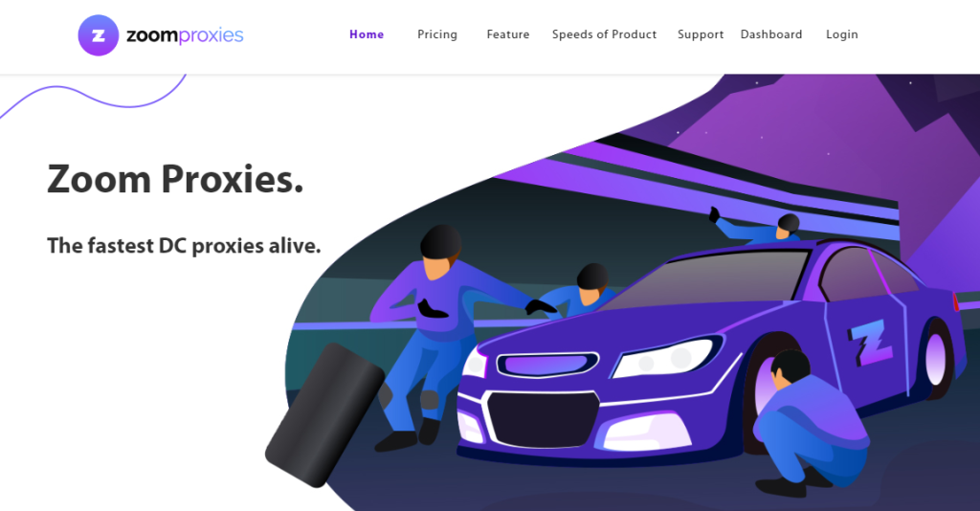Screen dimensions: 980x511
Task: Click the purple Z circle logo icon
Action: [99, 35]
